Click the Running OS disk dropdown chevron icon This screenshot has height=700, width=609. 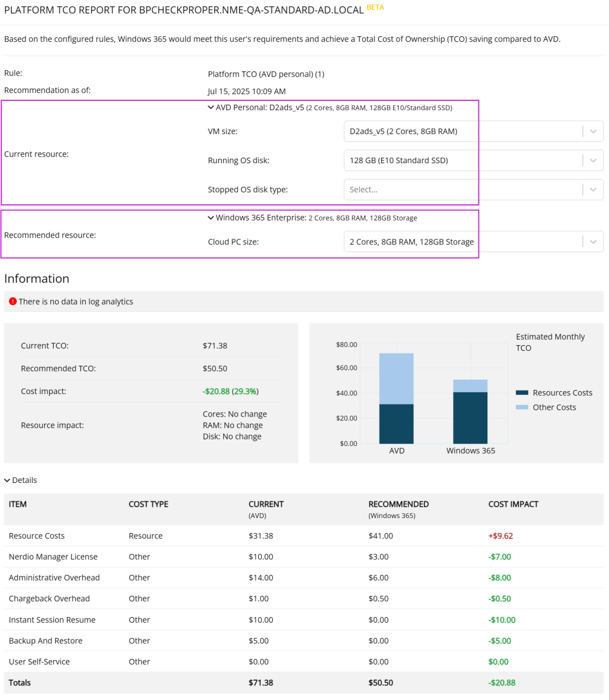point(593,160)
